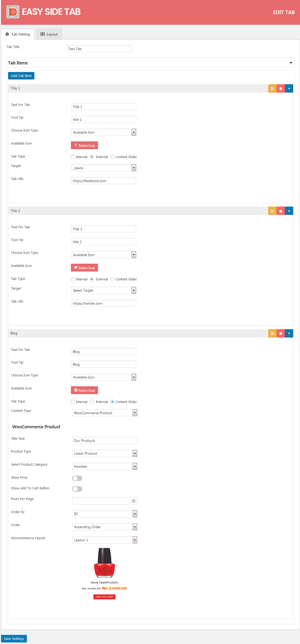The image size is (300, 644).
Task: Click the ADD TO CART preview button
Action: [104, 597]
